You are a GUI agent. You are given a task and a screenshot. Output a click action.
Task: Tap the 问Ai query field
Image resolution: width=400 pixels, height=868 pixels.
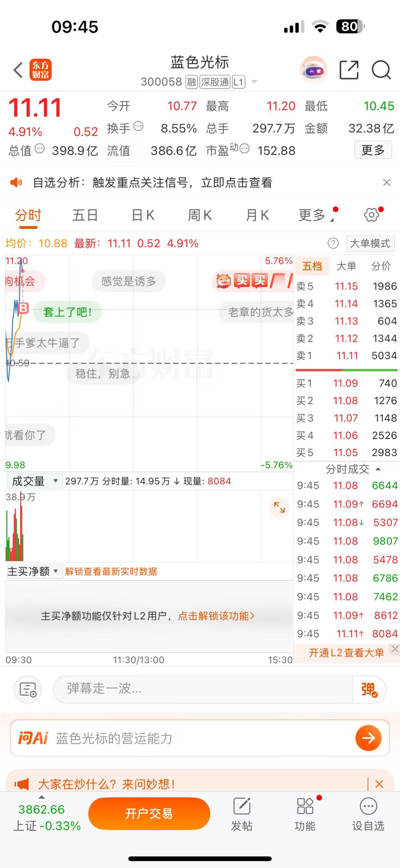point(200,738)
